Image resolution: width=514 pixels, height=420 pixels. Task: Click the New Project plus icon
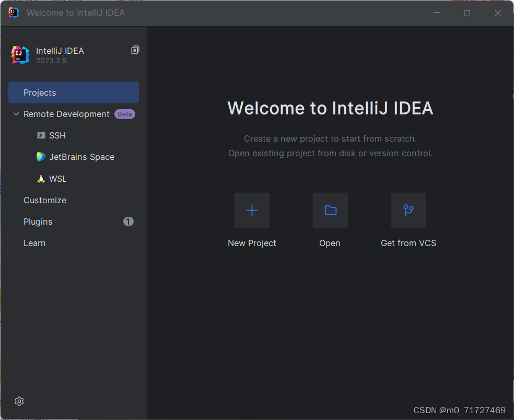pos(252,210)
